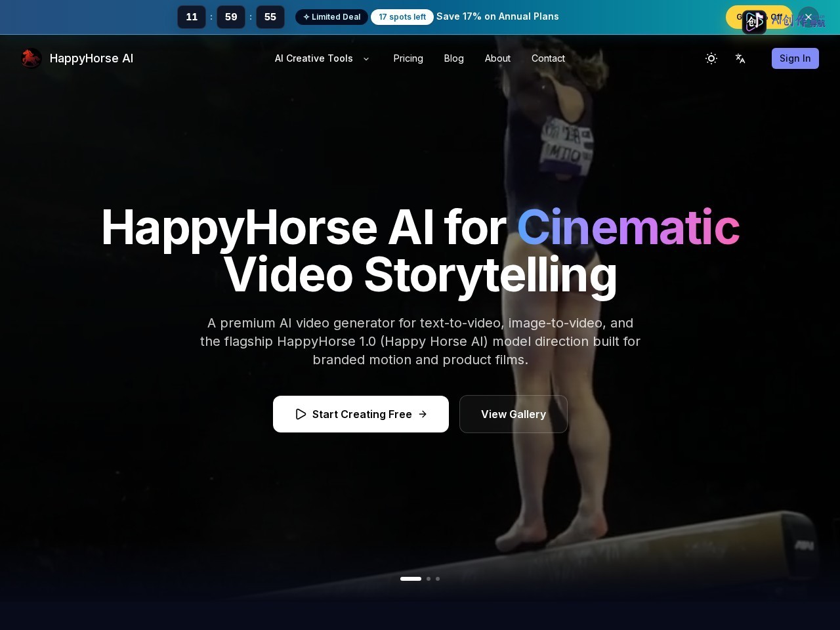Image resolution: width=840 pixels, height=630 pixels.
Task: Expand the AI Creative Tools menu
Action: (x=322, y=58)
